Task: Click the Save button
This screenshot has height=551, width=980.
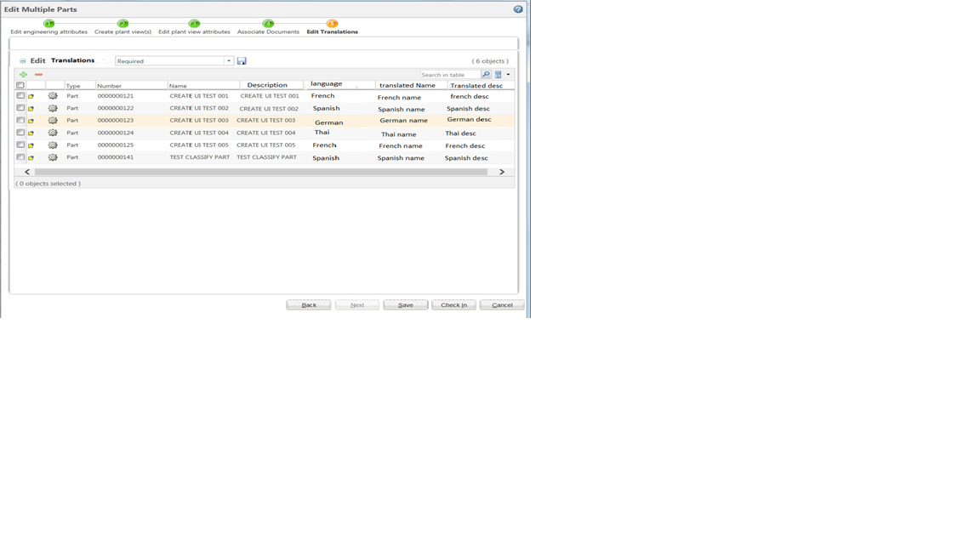Action: pos(406,305)
